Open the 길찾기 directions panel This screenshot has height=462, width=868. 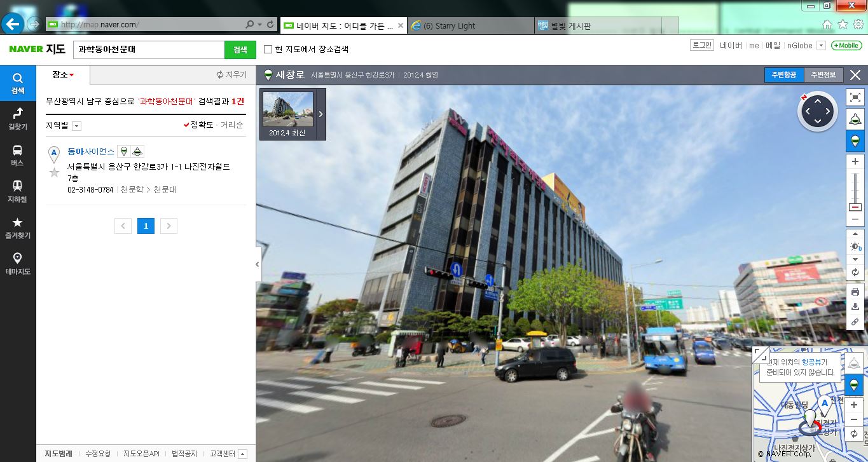[x=18, y=119]
